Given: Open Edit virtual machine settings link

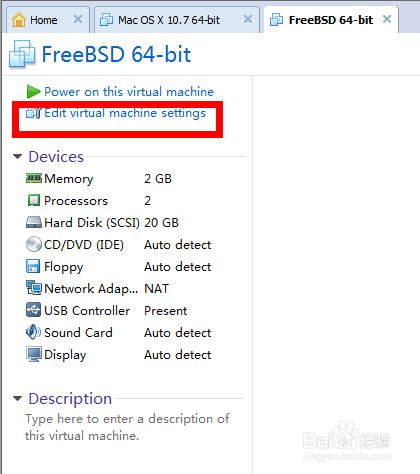Looking at the screenshot, I should coord(125,113).
